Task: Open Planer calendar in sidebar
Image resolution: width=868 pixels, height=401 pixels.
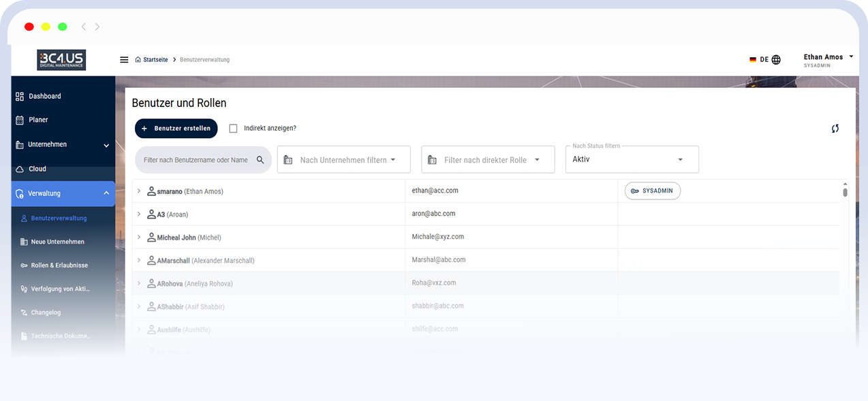Action: tap(38, 120)
